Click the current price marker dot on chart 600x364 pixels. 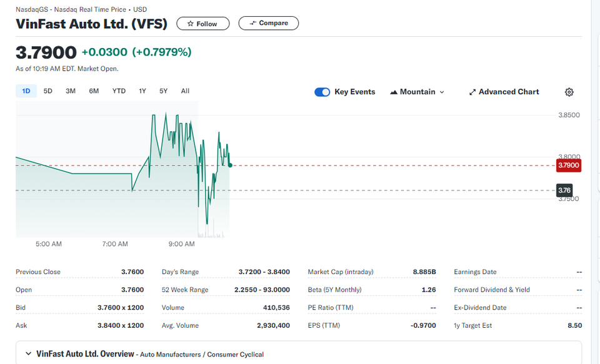click(x=230, y=165)
